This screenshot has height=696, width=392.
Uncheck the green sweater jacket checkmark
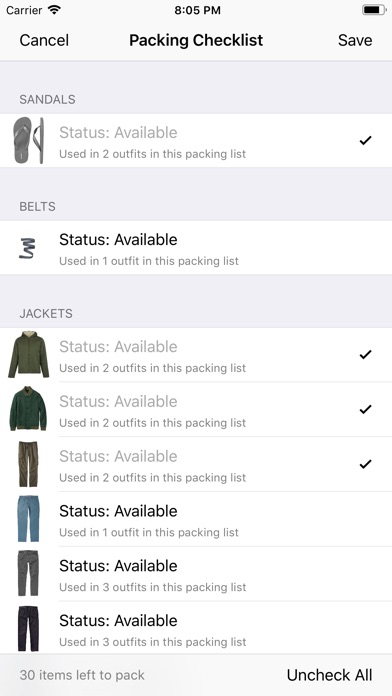365,409
